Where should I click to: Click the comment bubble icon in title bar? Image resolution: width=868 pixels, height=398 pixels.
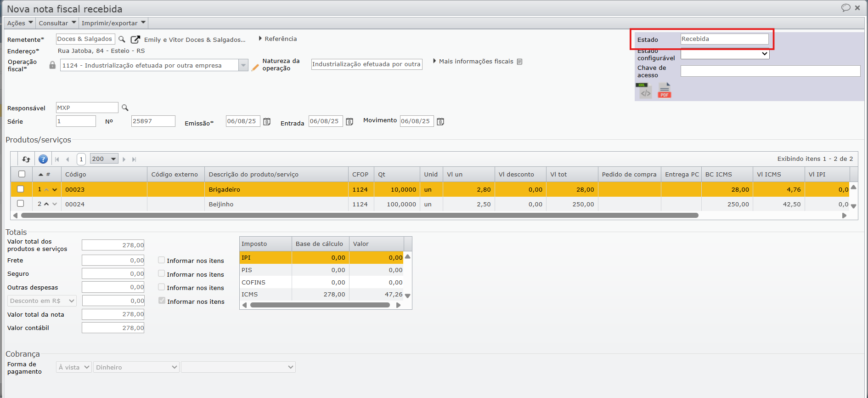tap(845, 8)
